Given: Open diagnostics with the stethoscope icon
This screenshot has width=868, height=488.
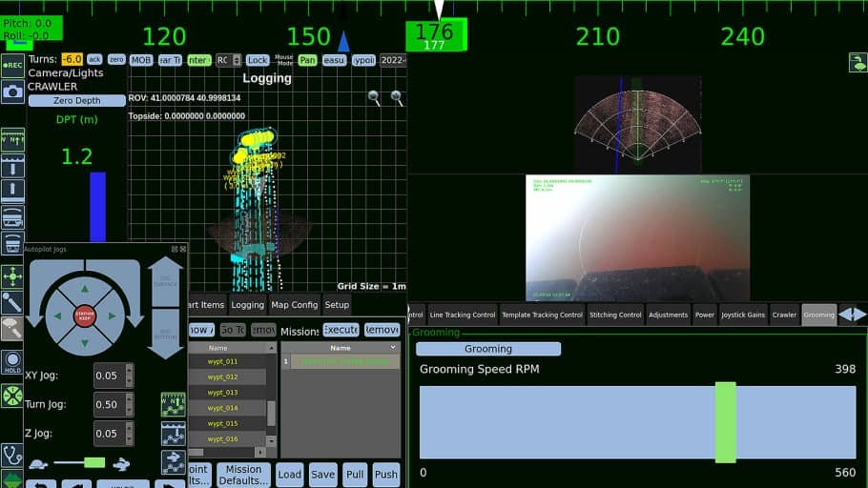Looking at the screenshot, I should click(x=12, y=456).
